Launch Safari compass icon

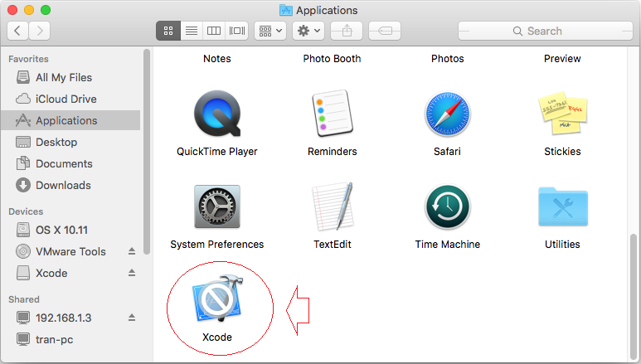(447, 114)
